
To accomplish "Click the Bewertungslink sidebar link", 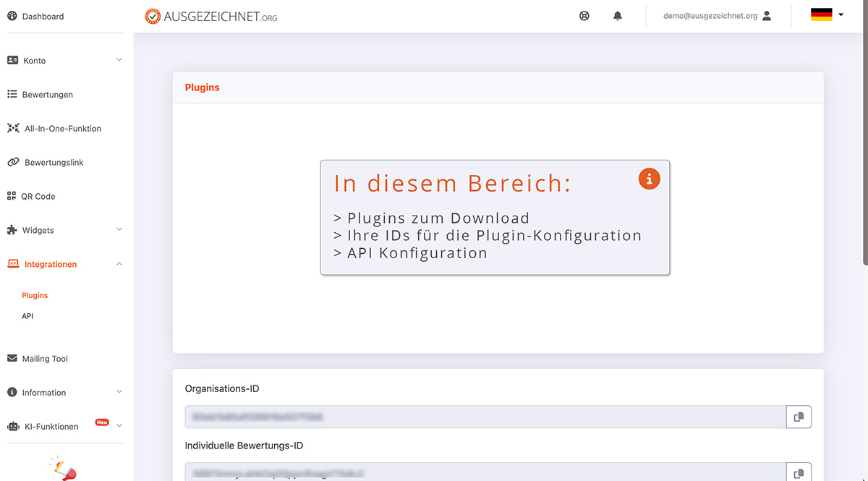I will [x=54, y=163].
